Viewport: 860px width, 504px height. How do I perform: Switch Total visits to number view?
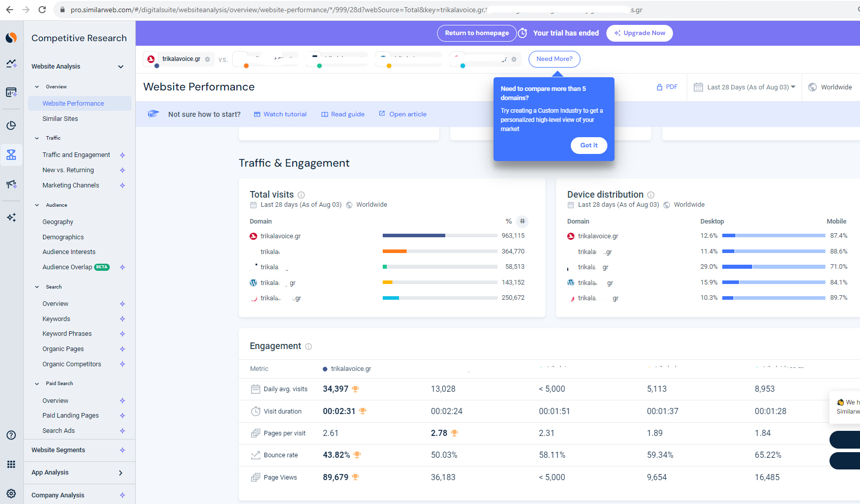click(x=522, y=222)
